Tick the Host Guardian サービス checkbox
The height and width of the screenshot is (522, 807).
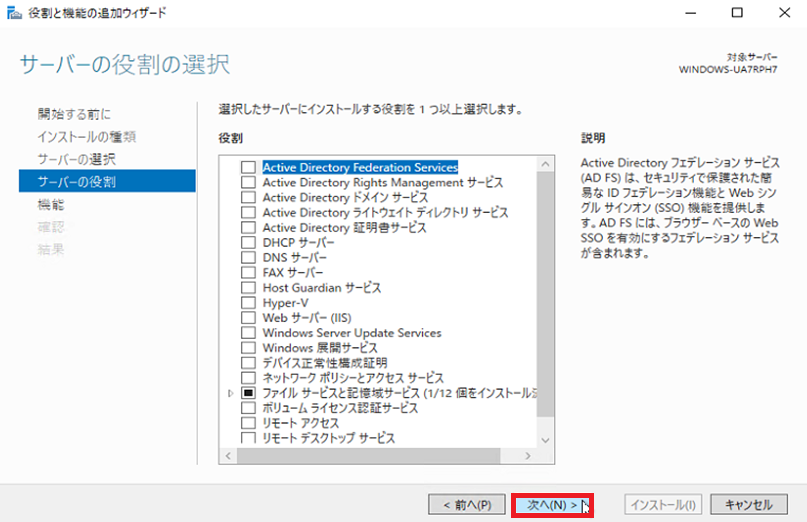(248, 287)
